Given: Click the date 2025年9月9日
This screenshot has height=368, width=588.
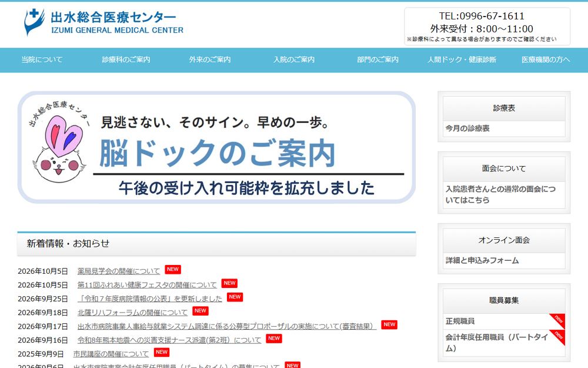Looking at the screenshot, I should (41, 354).
